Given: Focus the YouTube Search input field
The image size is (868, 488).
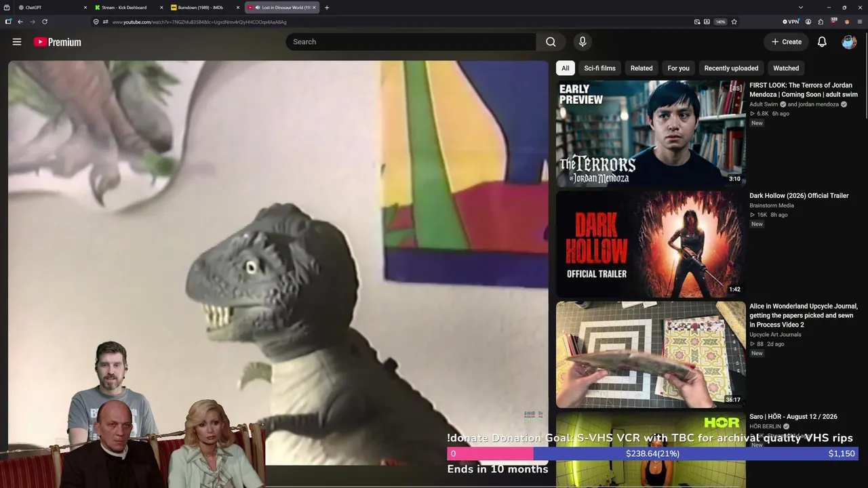Looking at the screenshot, I should coord(411,42).
